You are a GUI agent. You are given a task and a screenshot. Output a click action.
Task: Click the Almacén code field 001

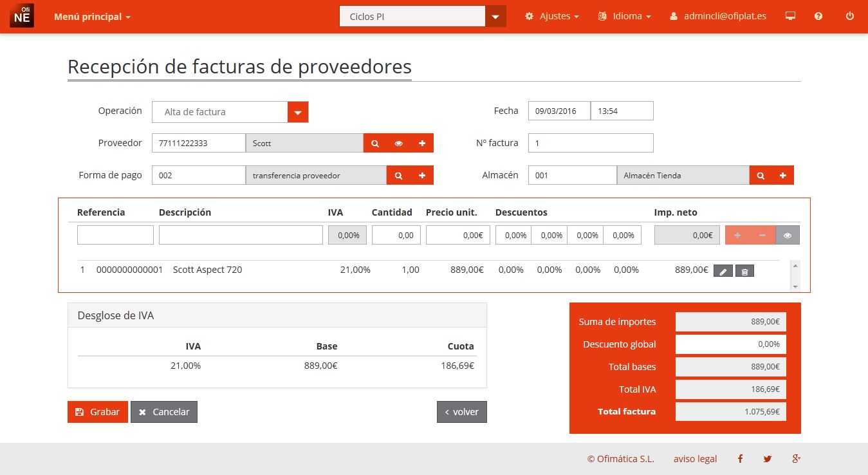[x=572, y=175]
